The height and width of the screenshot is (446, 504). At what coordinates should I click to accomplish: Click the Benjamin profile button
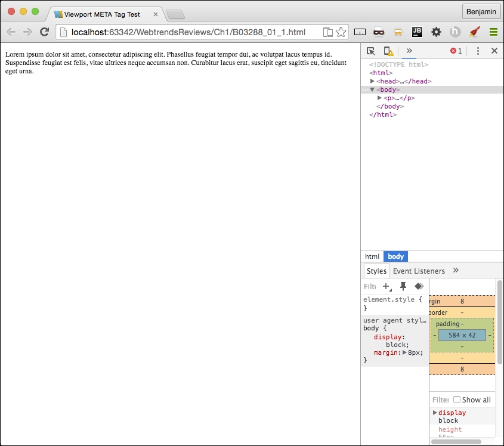coord(481,12)
